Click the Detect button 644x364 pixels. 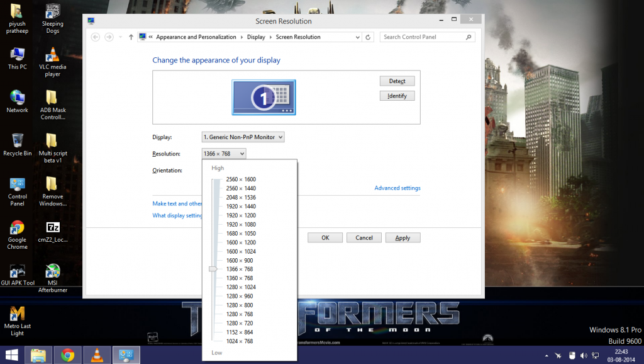pyautogui.click(x=397, y=81)
